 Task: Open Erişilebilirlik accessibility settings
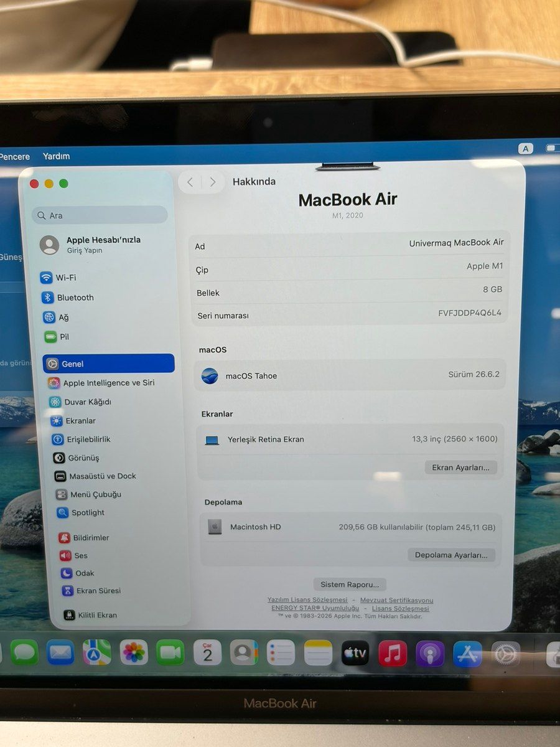pyautogui.click(x=82, y=439)
